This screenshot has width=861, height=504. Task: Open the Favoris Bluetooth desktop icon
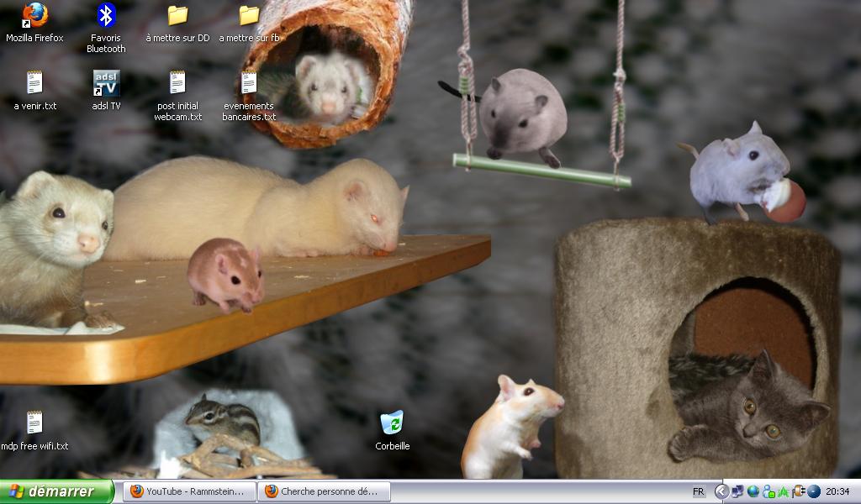106,16
